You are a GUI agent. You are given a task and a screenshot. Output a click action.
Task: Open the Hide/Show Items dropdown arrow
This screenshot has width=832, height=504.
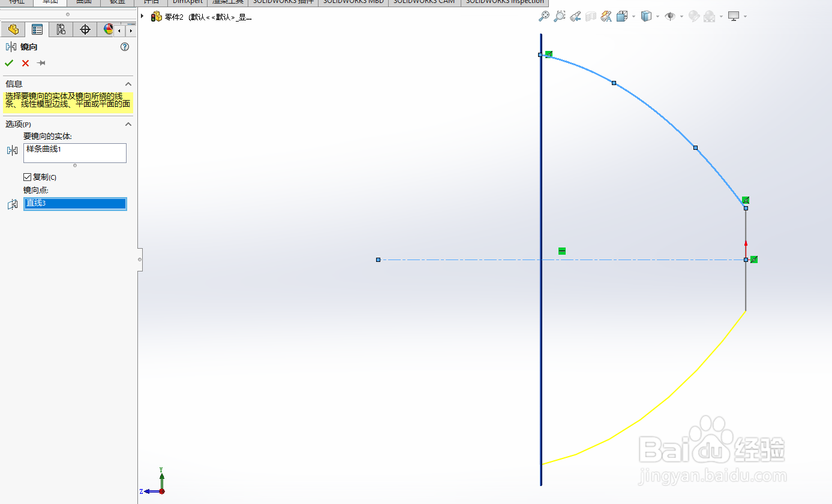point(682,17)
